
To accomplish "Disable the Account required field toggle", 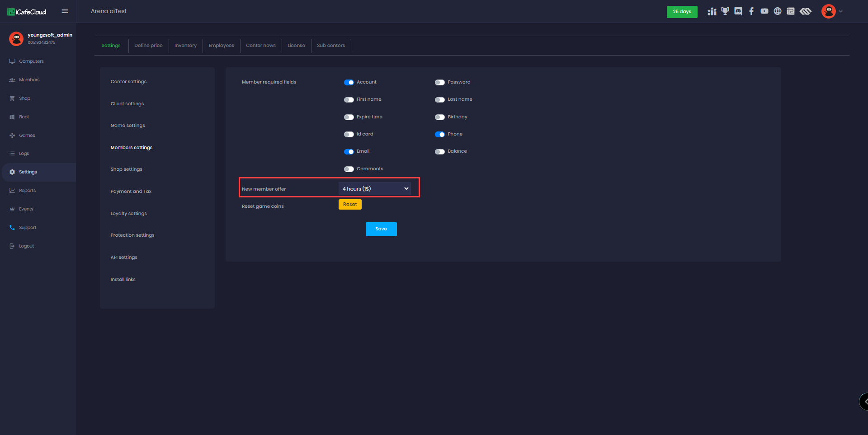I will click(x=349, y=82).
